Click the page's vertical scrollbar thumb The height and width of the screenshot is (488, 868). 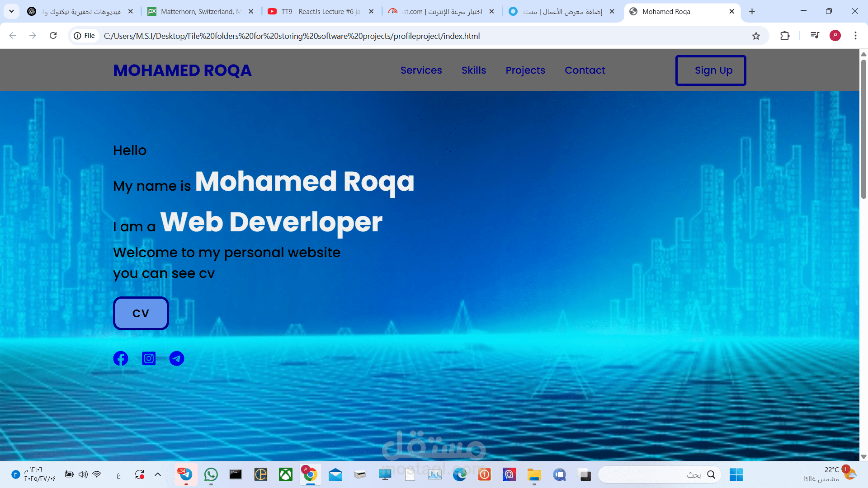[863, 129]
